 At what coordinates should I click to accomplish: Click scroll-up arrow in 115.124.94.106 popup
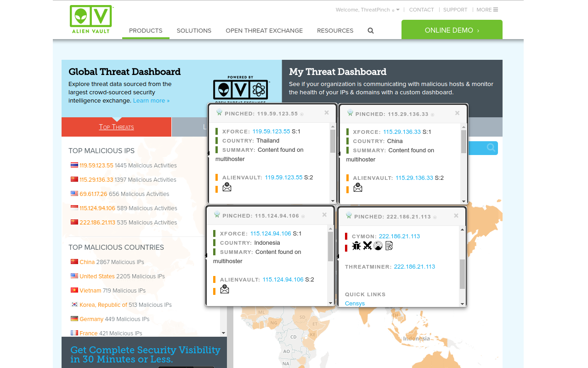click(x=330, y=228)
